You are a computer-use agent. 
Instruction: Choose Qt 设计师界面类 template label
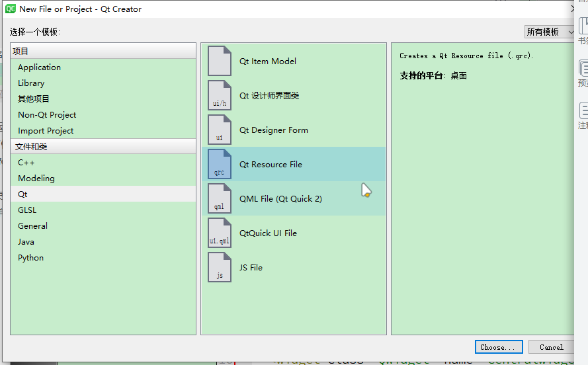269,96
